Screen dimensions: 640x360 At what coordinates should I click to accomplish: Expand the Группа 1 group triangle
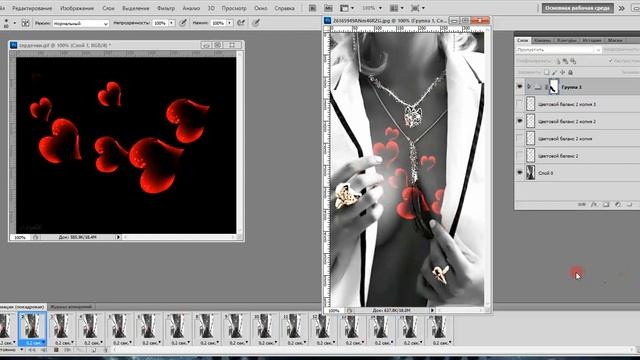tap(529, 87)
